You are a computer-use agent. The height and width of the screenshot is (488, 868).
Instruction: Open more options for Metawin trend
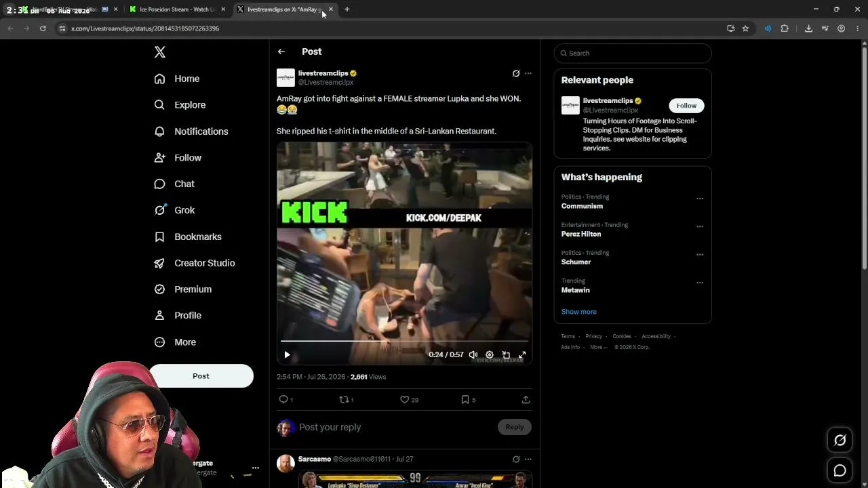pos(700,283)
